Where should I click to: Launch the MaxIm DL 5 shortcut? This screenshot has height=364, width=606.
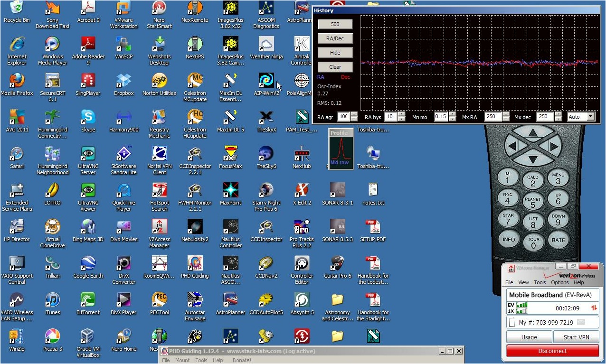pyautogui.click(x=230, y=121)
